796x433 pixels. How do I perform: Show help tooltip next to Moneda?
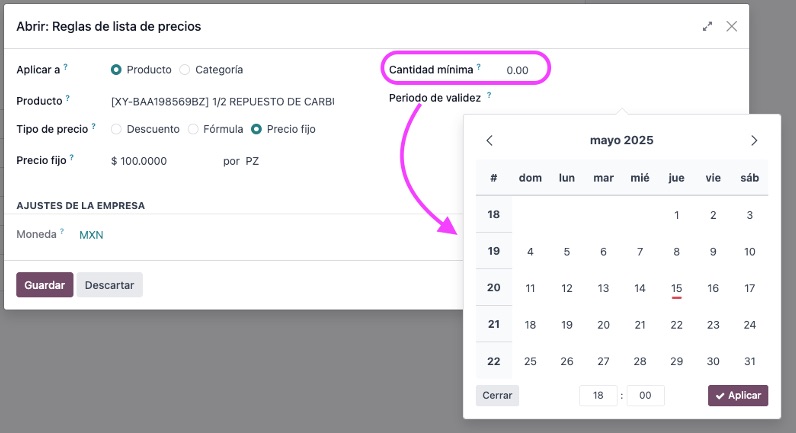pyautogui.click(x=62, y=231)
